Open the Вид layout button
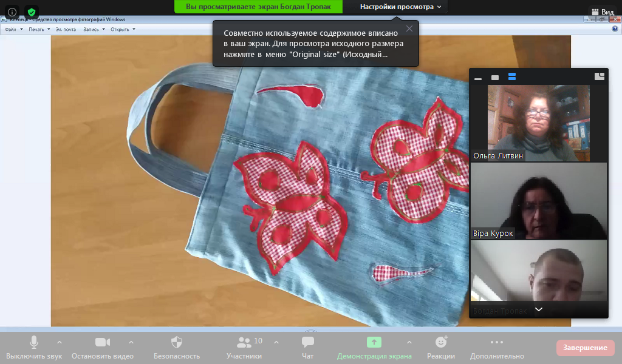This screenshot has width=622, height=364. pos(602,12)
